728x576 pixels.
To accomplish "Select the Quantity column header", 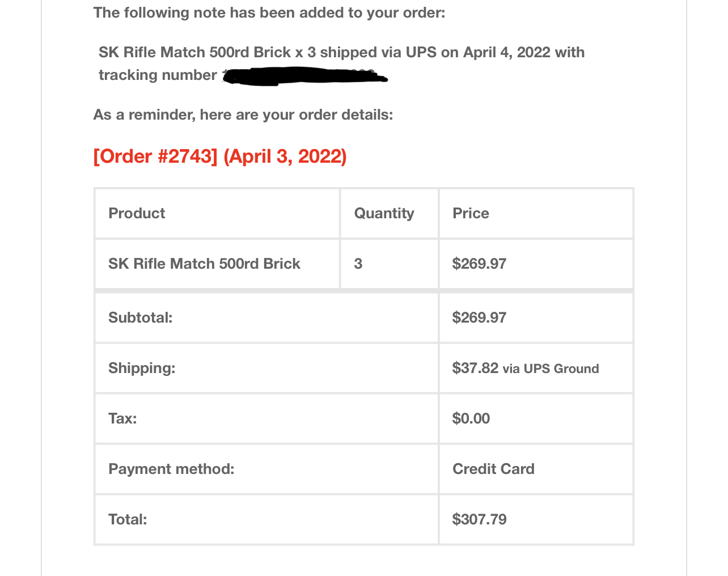I will (x=384, y=213).
